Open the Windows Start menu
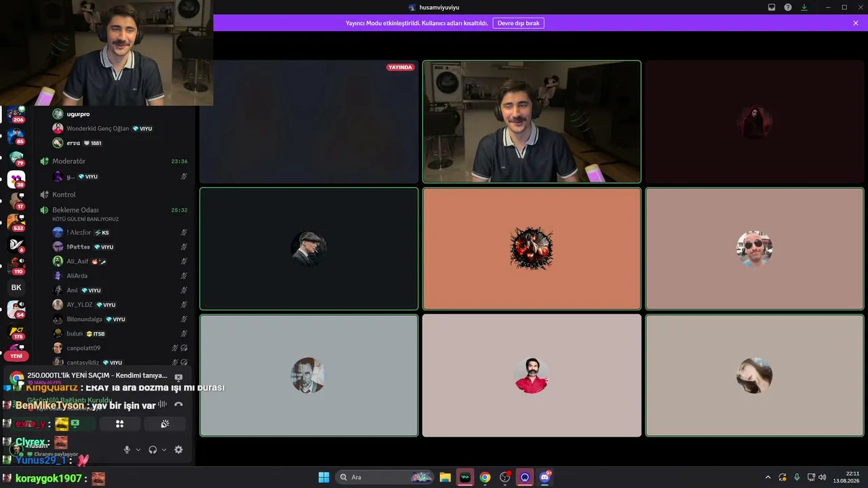 pos(323,477)
